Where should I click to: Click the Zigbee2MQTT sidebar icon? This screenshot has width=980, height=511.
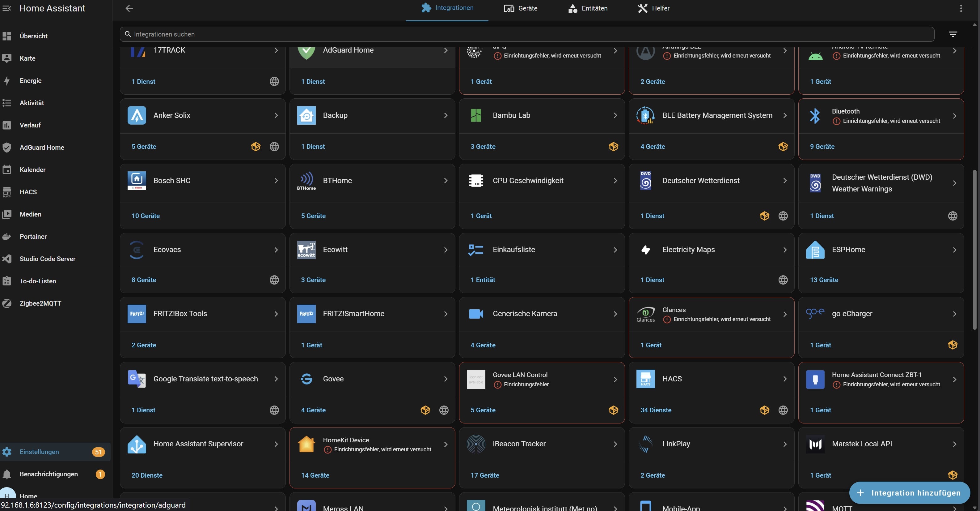[x=7, y=303]
